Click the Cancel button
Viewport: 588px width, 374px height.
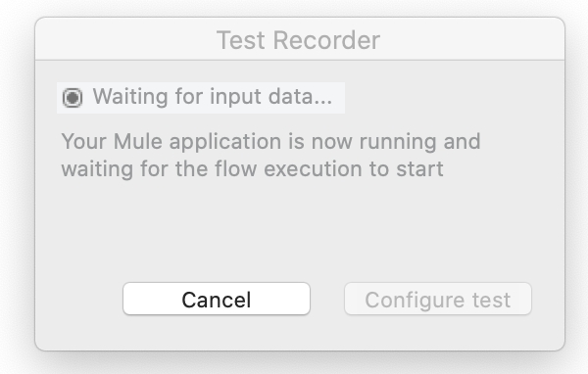[x=217, y=299]
